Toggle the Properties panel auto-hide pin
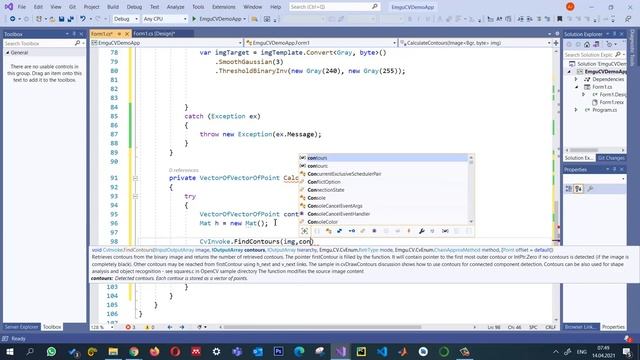This screenshot has height=360, width=640. (x=614, y=169)
